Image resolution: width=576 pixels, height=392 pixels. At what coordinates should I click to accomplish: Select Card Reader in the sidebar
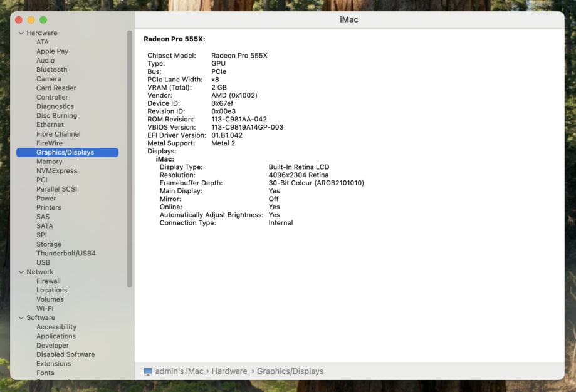56,88
